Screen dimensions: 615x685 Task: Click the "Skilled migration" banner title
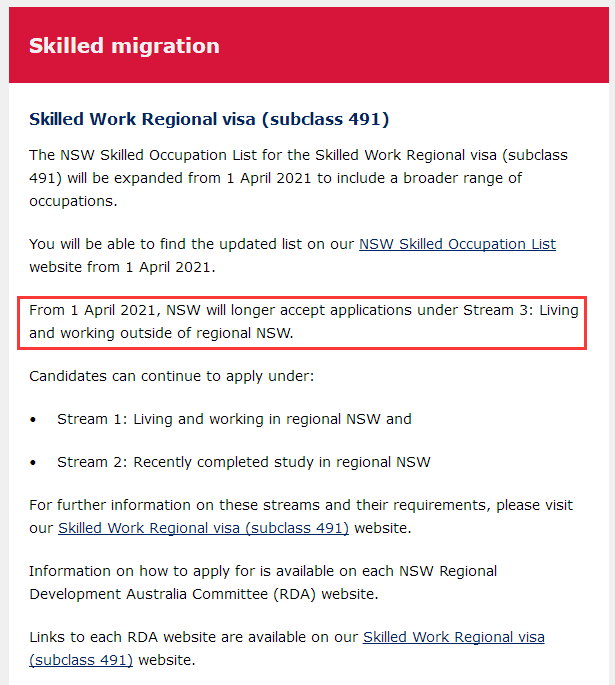pyautogui.click(x=124, y=46)
